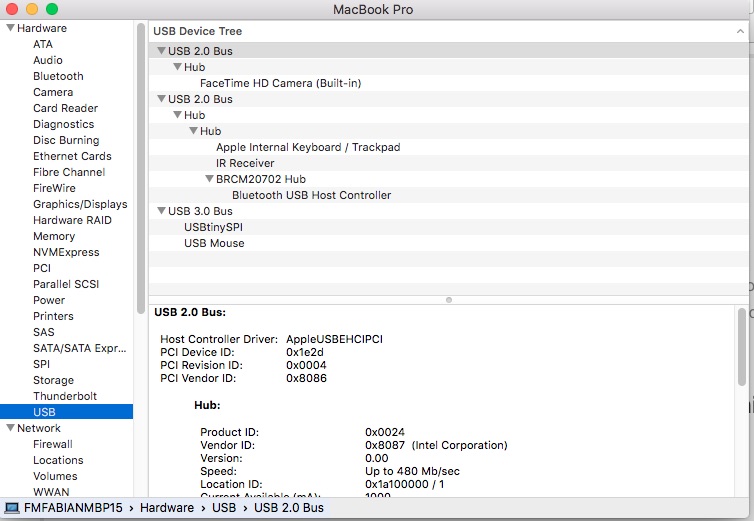
Task: Select Firewall under Network
Action: pyautogui.click(x=53, y=444)
